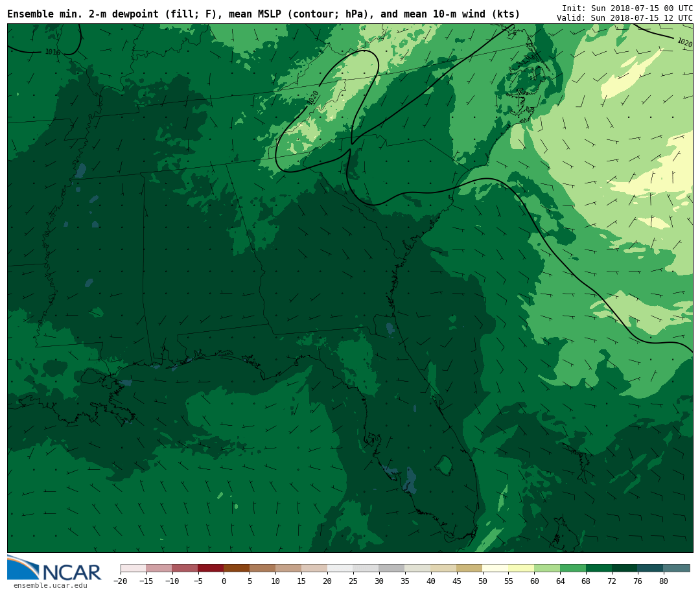The height and width of the screenshot is (593, 700).
Task: Click the 1020 contour label at top right
Action: 684,43
